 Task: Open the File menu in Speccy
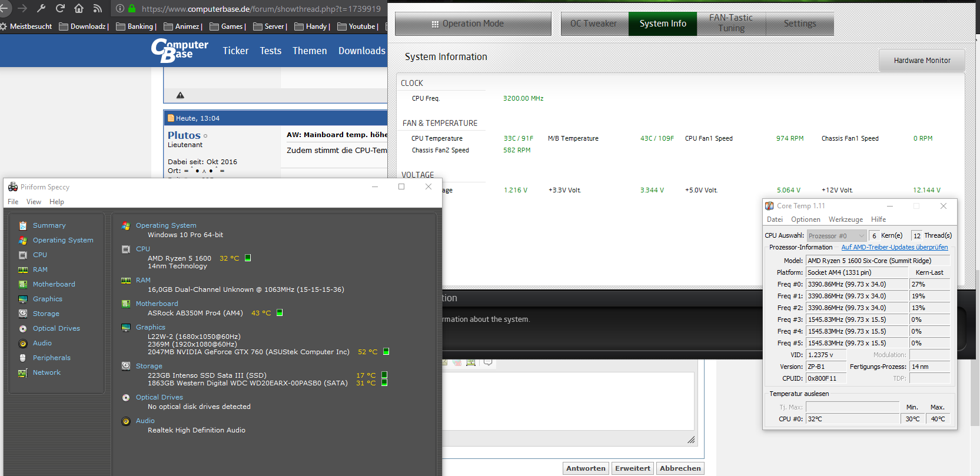click(13, 202)
